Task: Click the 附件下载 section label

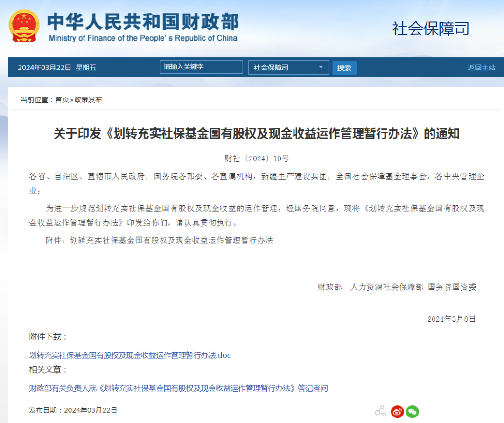Action: (x=49, y=337)
